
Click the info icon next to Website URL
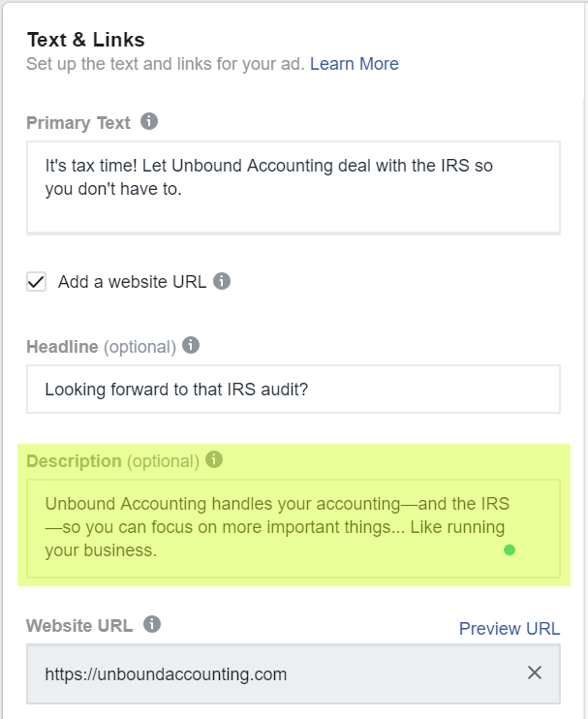point(152,624)
